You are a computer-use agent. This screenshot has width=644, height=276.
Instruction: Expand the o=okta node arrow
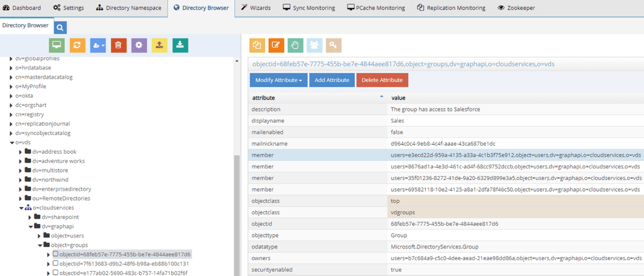tap(11, 95)
